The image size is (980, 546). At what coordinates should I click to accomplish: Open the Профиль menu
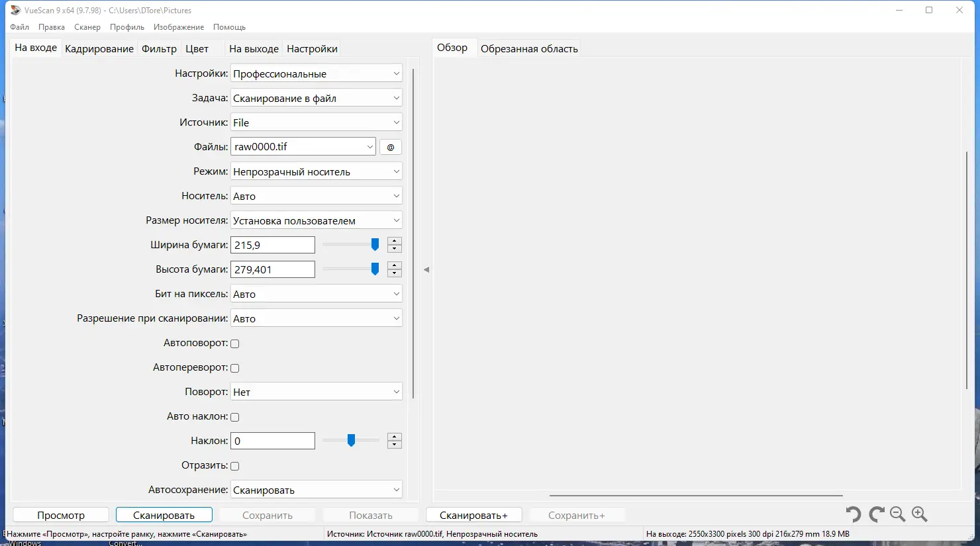pyautogui.click(x=127, y=27)
